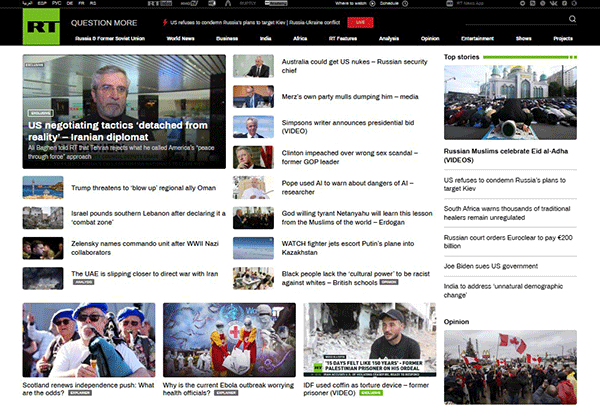Open the Where to watch link

coord(355,3)
